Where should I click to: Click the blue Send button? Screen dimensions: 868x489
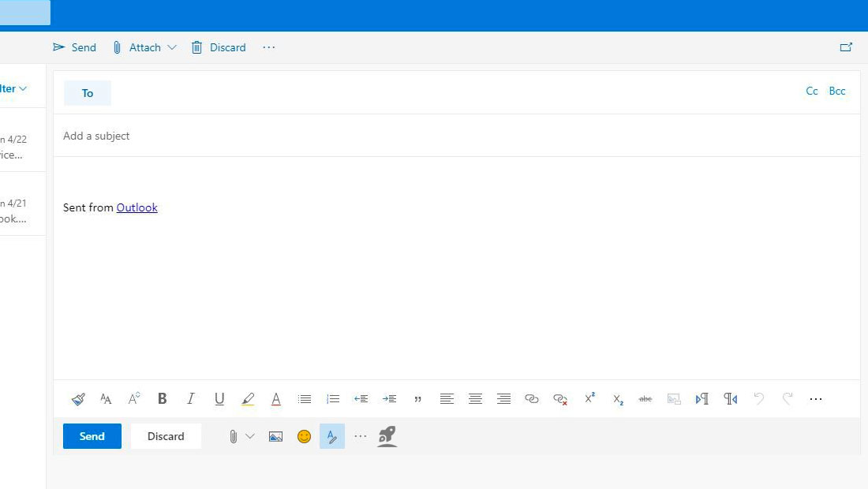92,436
